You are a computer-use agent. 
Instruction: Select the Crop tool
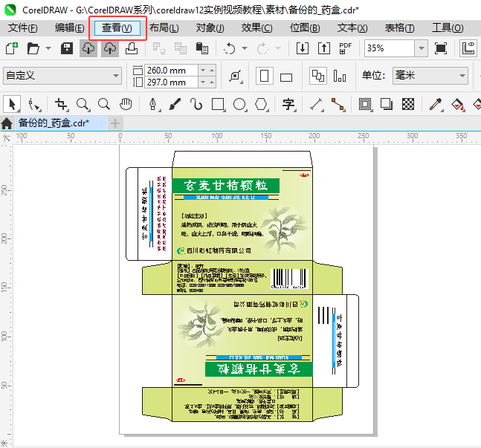pos(61,104)
